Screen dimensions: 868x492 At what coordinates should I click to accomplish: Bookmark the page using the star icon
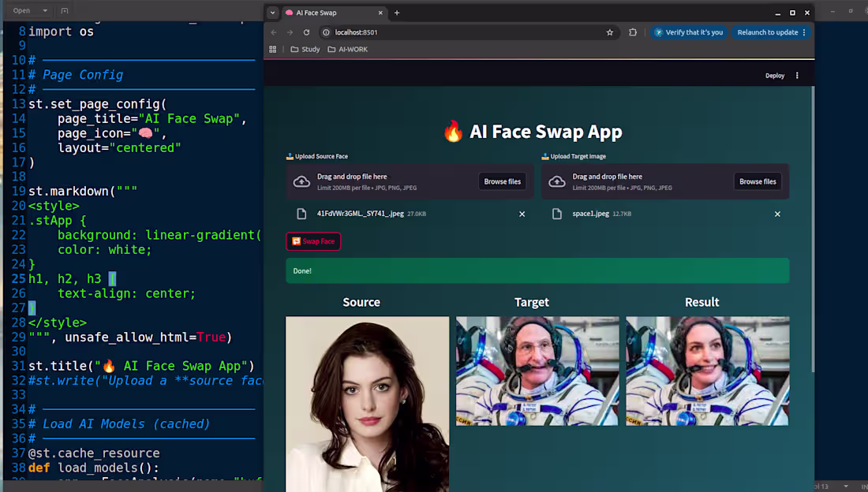609,32
